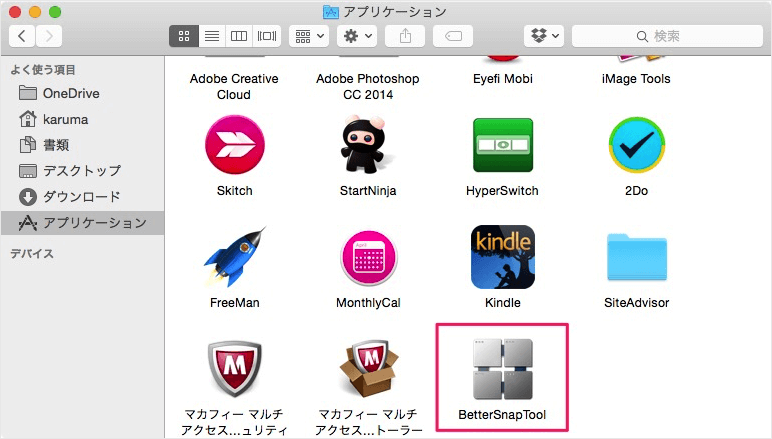The width and height of the screenshot is (772, 439).
Task: Click the Share toolbar button
Action: pyautogui.click(x=405, y=36)
